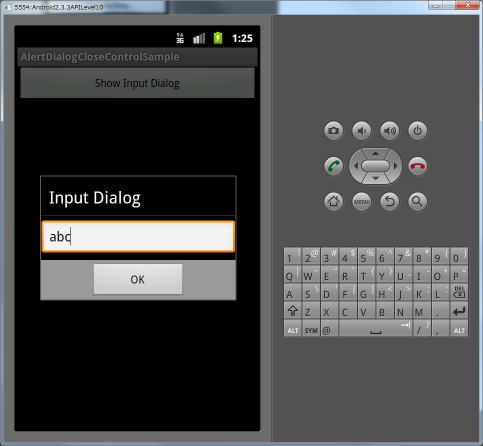Image resolution: width=483 pixels, height=446 pixels.
Task: Lower volume with the volume down button
Action: pos(362,130)
